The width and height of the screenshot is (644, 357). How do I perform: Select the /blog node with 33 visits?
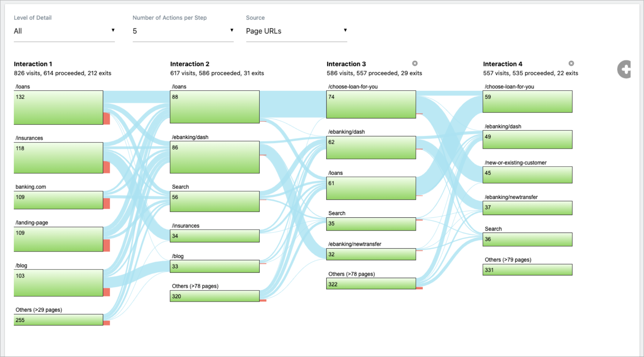[215, 266]
